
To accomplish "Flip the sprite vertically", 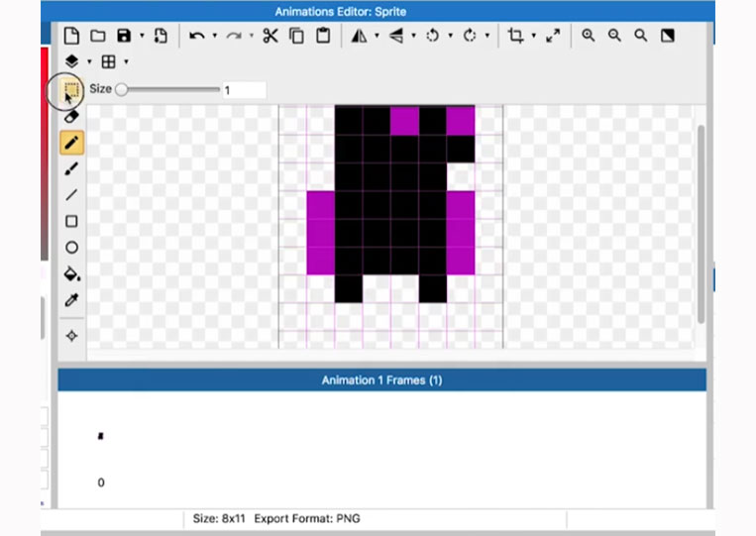I will (396, 36).
